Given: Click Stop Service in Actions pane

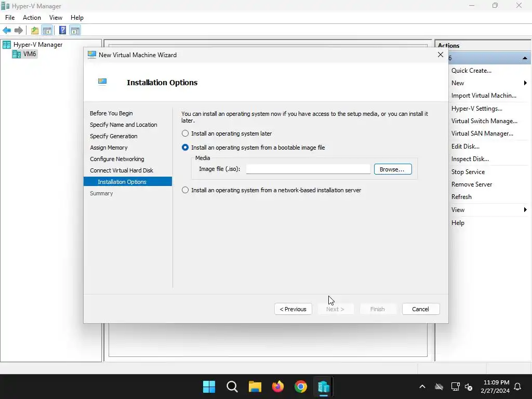Looking at the screenshot, I should point(468,172).
